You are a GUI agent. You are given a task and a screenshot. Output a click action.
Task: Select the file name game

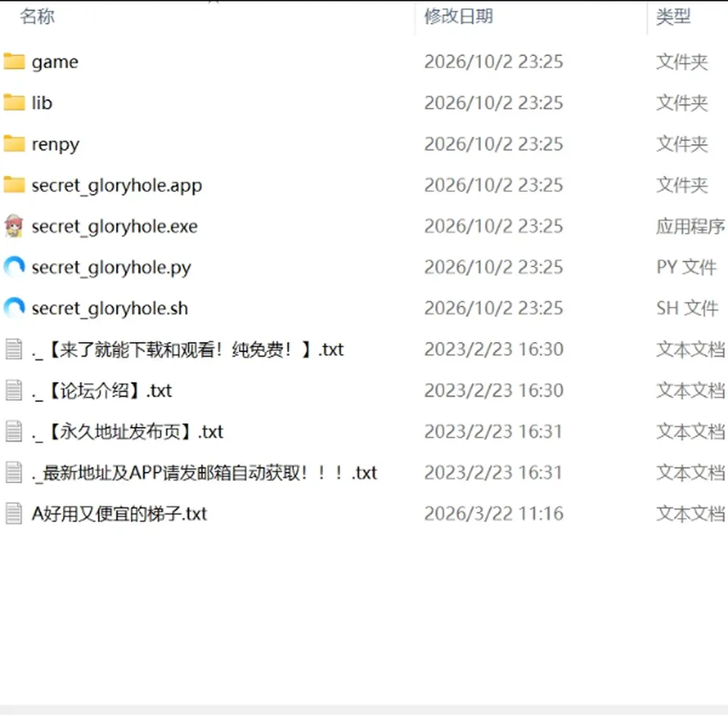[x=55, y=62]
